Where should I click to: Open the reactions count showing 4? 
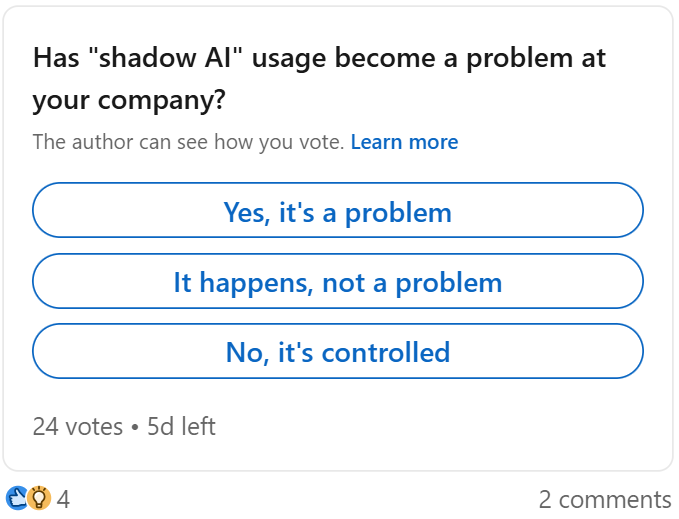[x=63, y=499]
